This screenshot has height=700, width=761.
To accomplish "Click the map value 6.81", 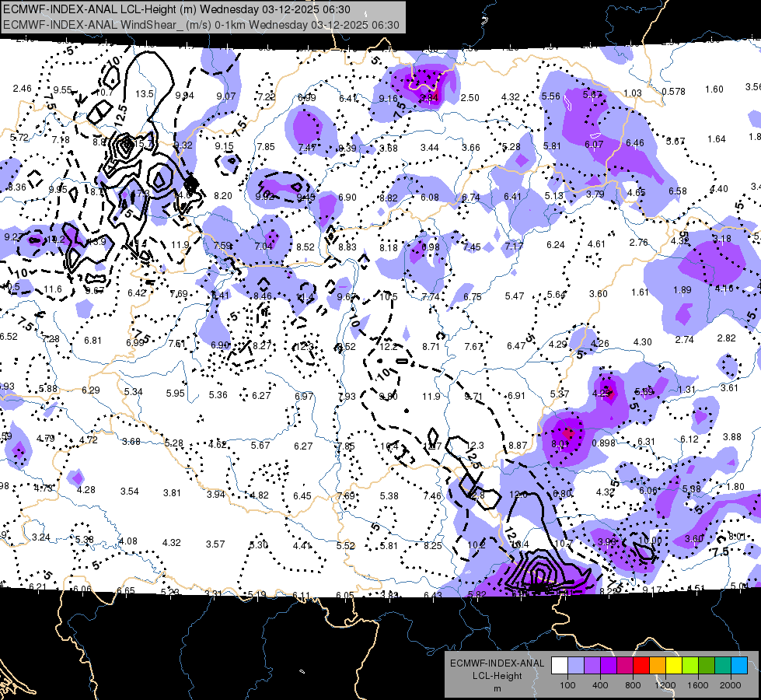I will 93,341.
